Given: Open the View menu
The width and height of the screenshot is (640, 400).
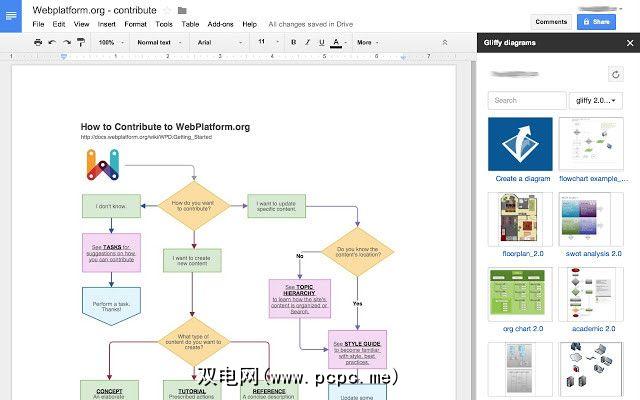Looking at the screenshot, I should coord(81,24).
